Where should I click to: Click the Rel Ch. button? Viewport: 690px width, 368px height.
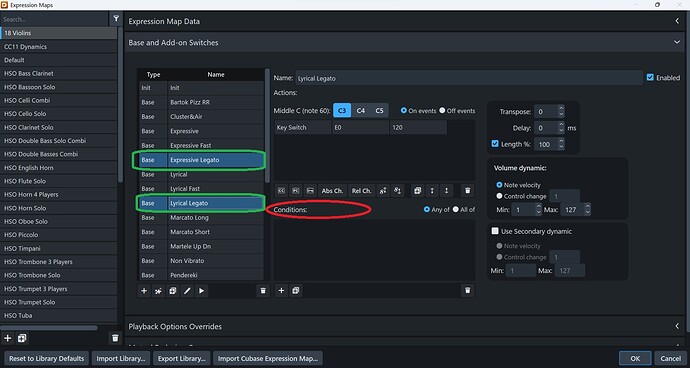(361, 191)
